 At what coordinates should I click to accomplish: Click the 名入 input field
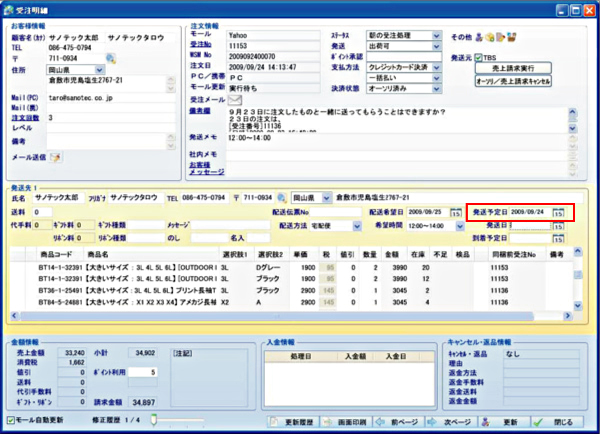[258, 238]
